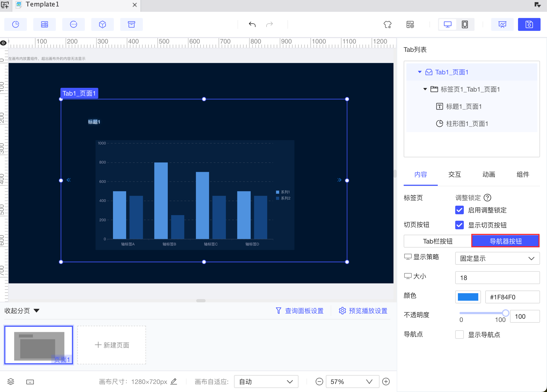Open 查询面板设置 link
Viewport: 547px width, 392px height.
[304, 311]
